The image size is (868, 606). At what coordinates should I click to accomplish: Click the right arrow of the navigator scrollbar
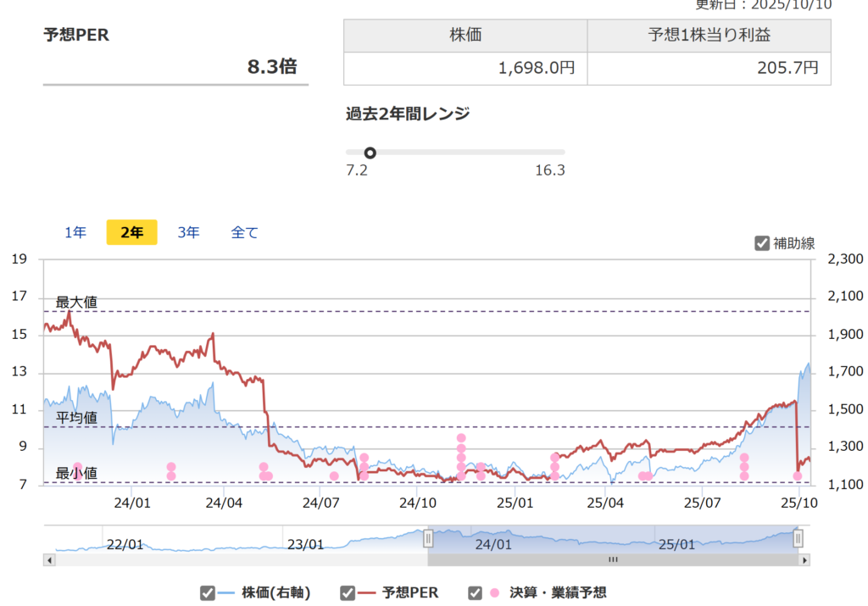click(x=804, y=559)
